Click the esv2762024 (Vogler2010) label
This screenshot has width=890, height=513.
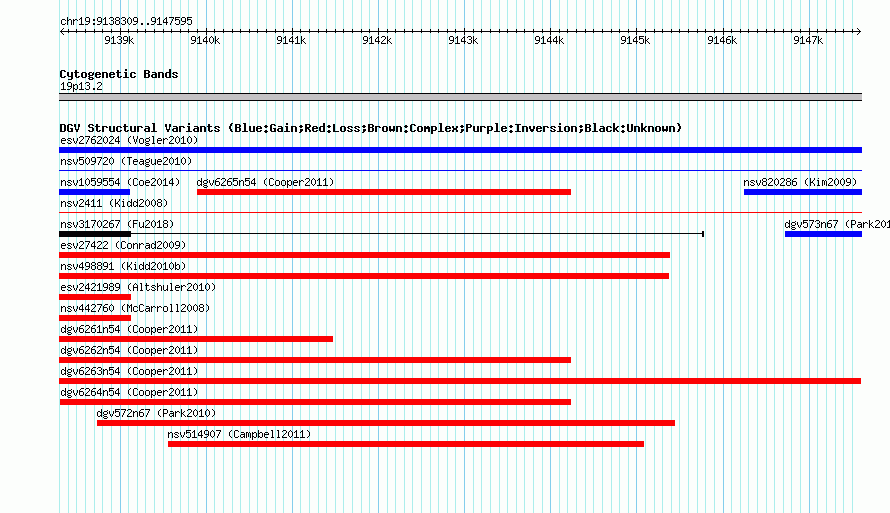click(x=129, y=140)
